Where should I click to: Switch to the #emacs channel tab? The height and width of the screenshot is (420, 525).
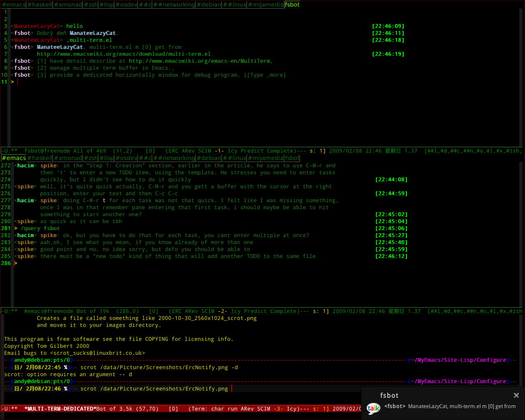click(14, 5)
